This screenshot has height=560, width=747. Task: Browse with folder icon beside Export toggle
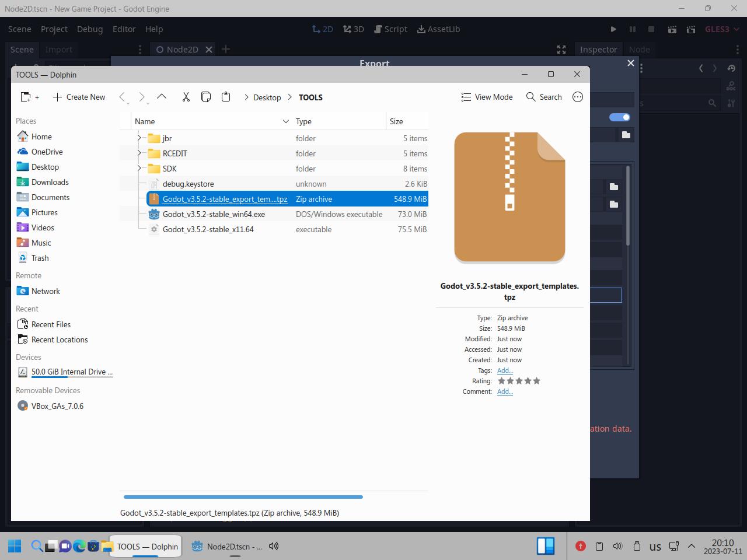tap(626, 135)
